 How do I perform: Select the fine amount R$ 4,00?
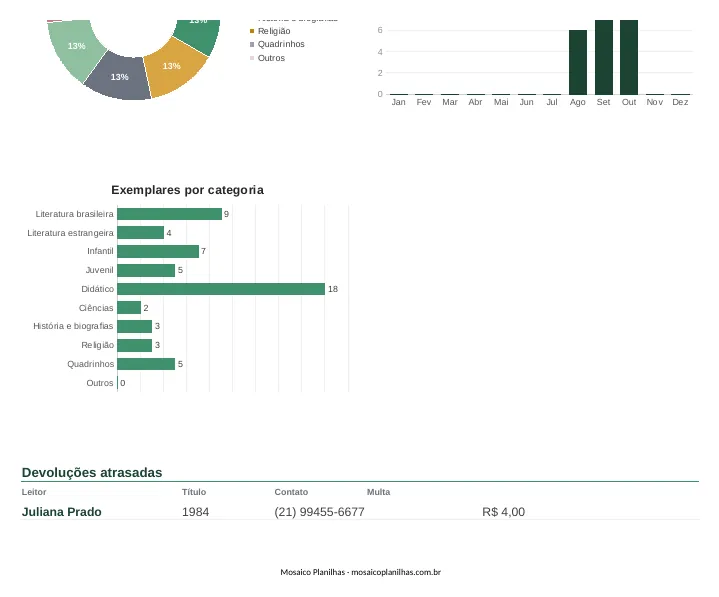503,512
